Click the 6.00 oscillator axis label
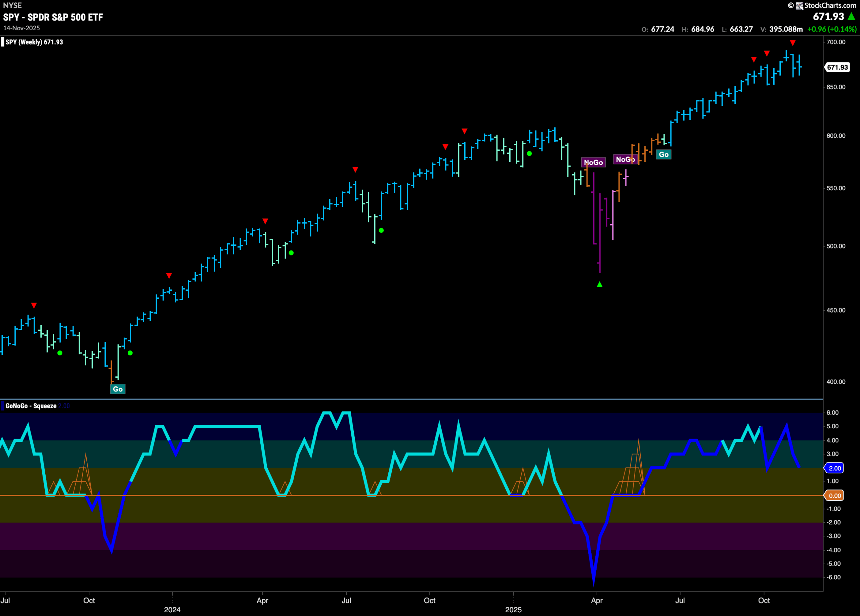The width and height of the screenshot is (860, 616). [x=832, y=413]
